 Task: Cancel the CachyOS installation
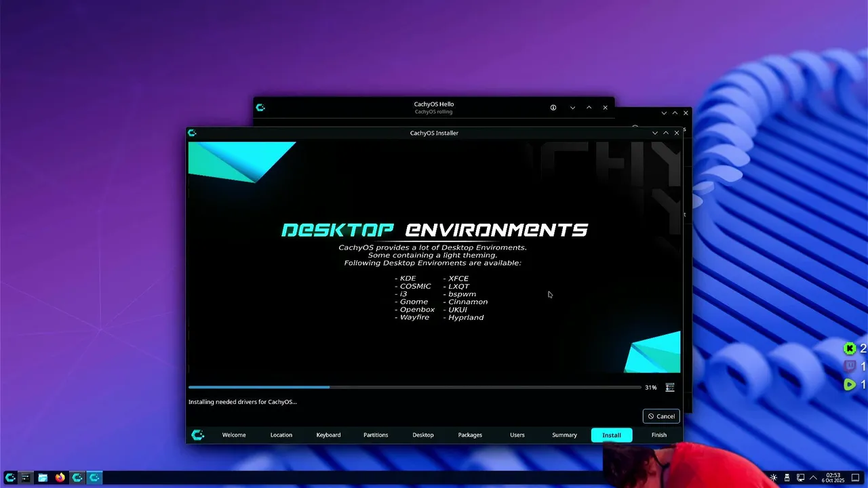pos(661,416)
